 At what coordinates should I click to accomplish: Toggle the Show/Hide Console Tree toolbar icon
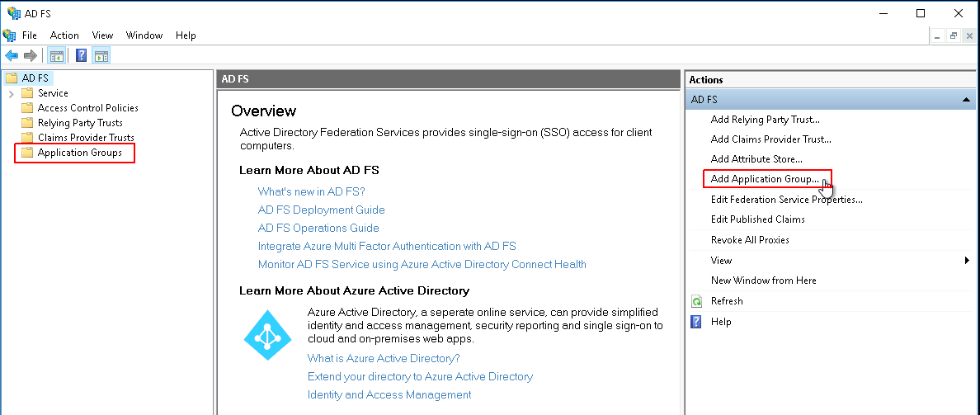[x=56, y=55]
